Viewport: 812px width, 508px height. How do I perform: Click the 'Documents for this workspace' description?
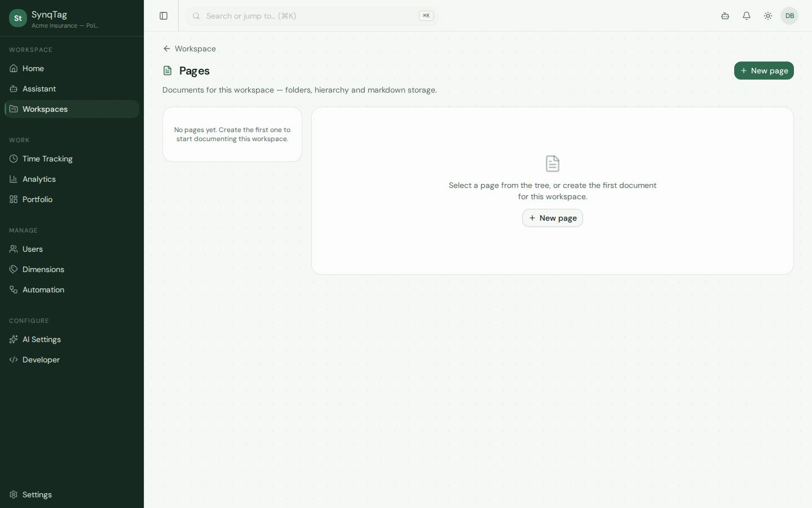299,90
